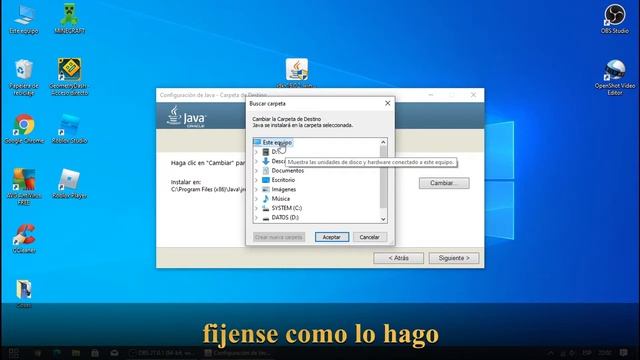Screen dimensions: 640x360
Task: Launch the Roblox Studio desktop shortcut
Action: pyautogui.click(x=69, y=129)
